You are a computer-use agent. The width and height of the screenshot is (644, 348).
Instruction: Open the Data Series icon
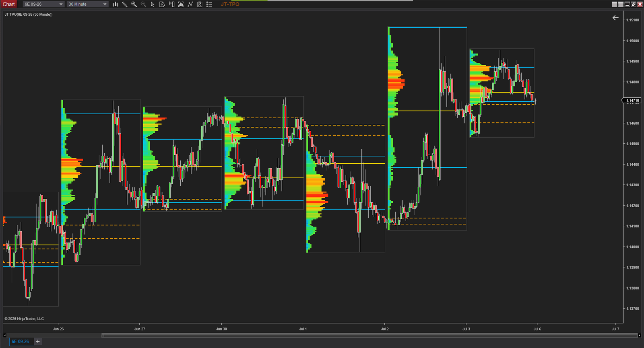[x=181, y=4]
